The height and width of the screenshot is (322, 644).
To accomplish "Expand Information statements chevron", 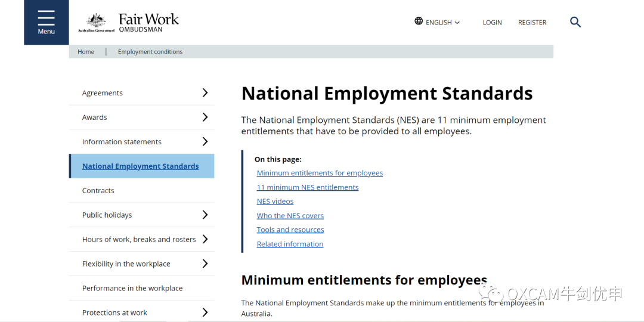I will tap(205, 142).
